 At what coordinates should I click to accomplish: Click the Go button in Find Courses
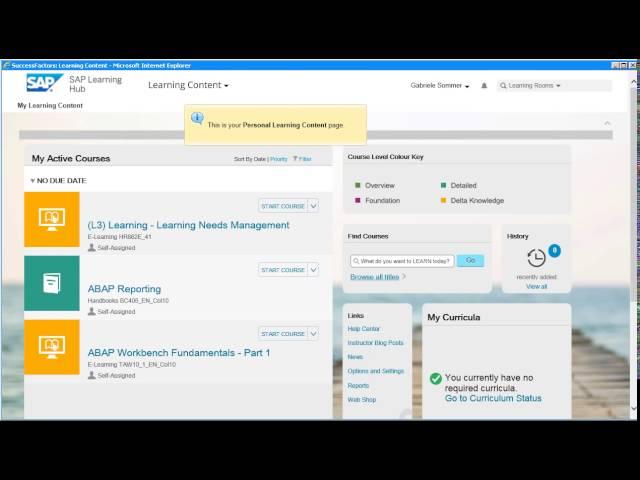point(470,260)
